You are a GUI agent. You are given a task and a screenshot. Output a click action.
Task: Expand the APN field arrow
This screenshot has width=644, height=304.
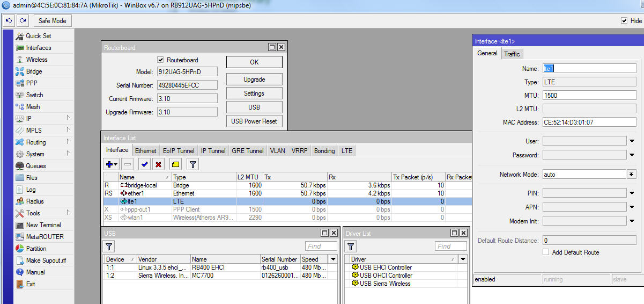point(631,206)
